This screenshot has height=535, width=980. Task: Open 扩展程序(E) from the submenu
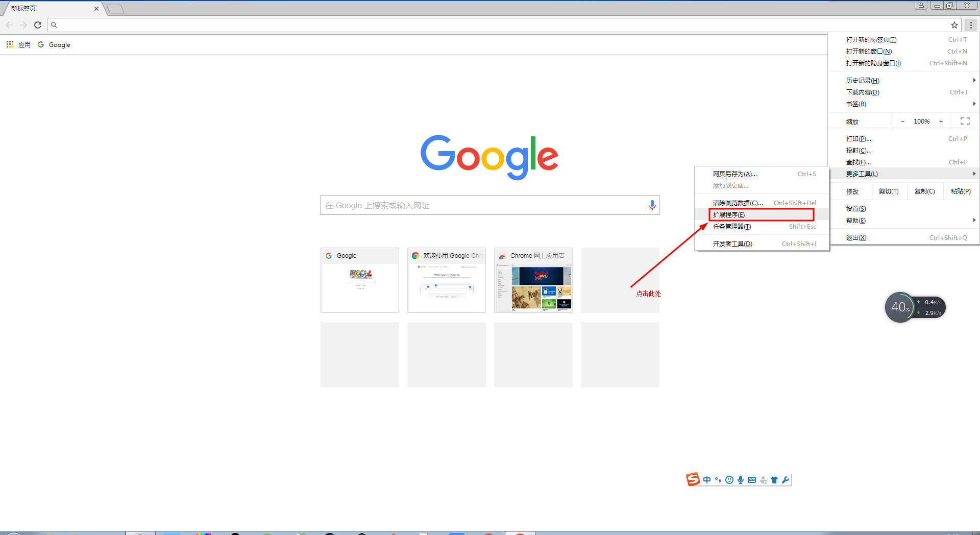762,215
